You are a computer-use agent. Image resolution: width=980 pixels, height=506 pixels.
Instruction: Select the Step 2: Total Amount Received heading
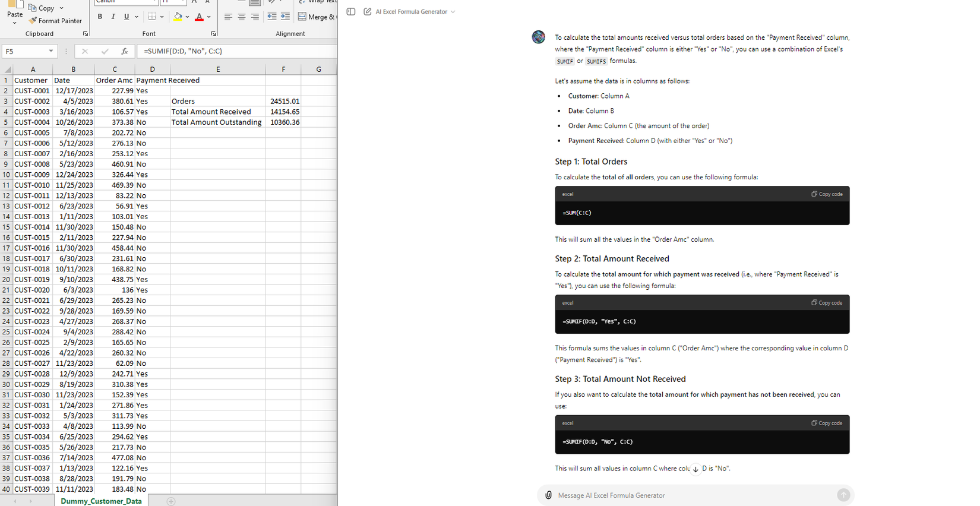click(x=612, y=258)
